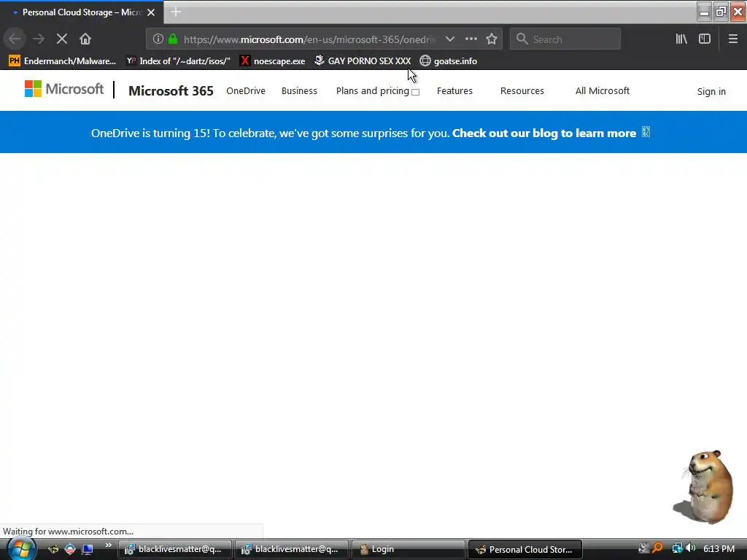Open Microsoft 365 home link
747x560 pixels.
(171, 90)
